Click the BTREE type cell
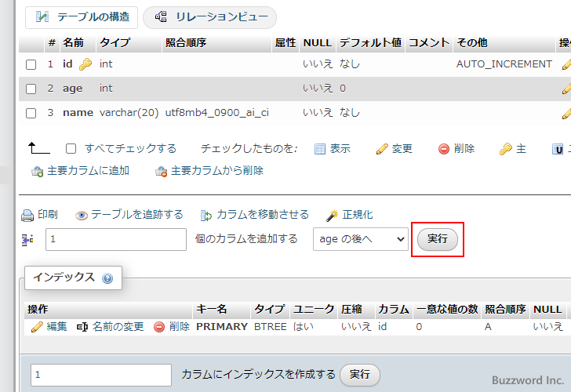571x392 pixels. 270,326
